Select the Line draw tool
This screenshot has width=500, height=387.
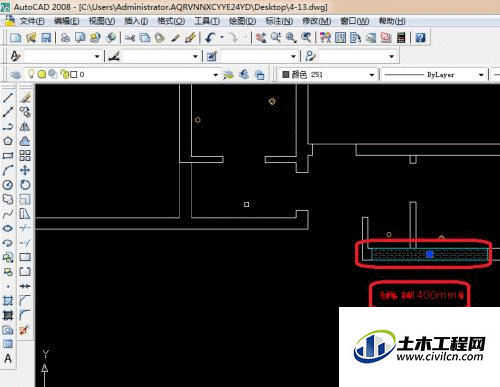click(x=8, y=97)
